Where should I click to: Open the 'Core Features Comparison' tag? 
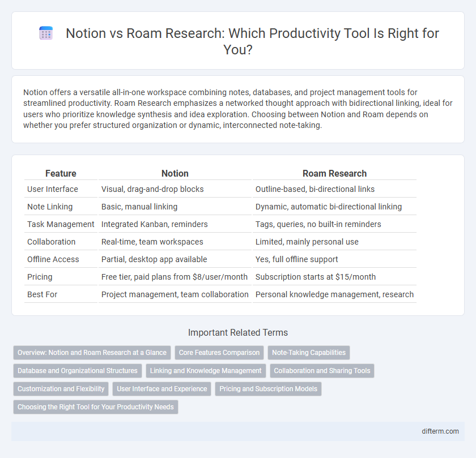[219, 353]
